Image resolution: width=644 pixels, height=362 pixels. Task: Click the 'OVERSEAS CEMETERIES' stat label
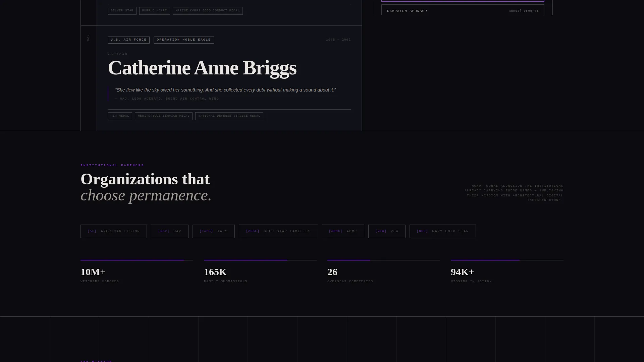click(x=350, y=282)
